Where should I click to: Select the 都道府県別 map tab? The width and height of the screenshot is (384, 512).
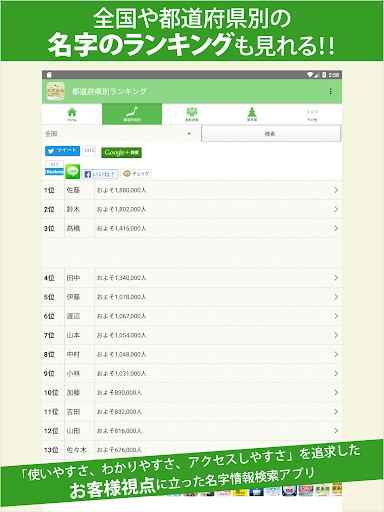click(132, 114)
